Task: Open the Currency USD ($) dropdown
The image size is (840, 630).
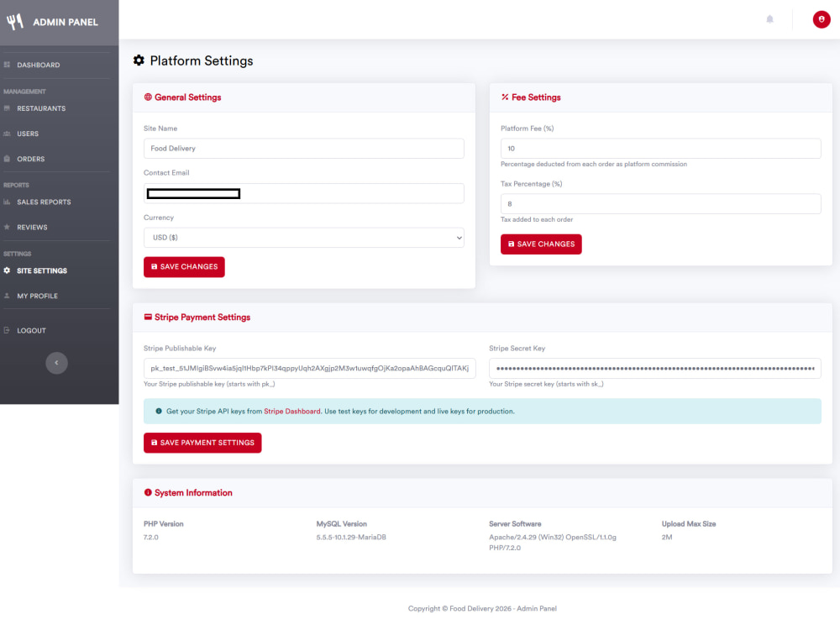Action: (304, 238)
